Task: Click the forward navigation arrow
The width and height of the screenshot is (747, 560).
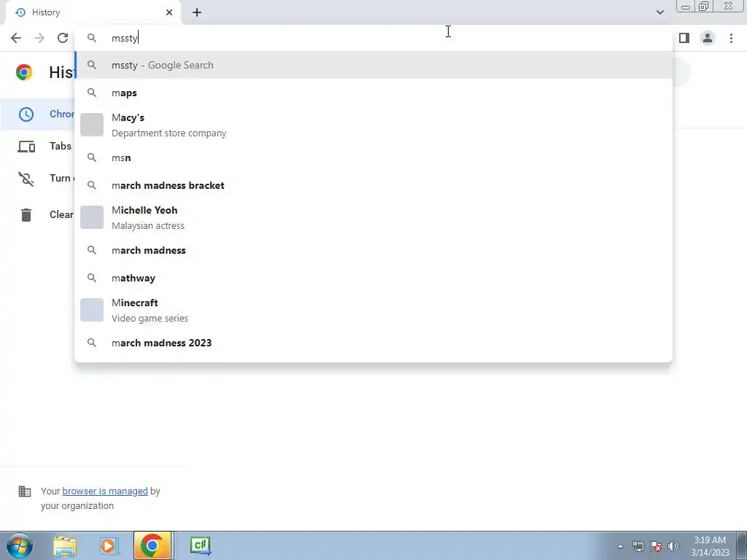Action: [39, 38]
